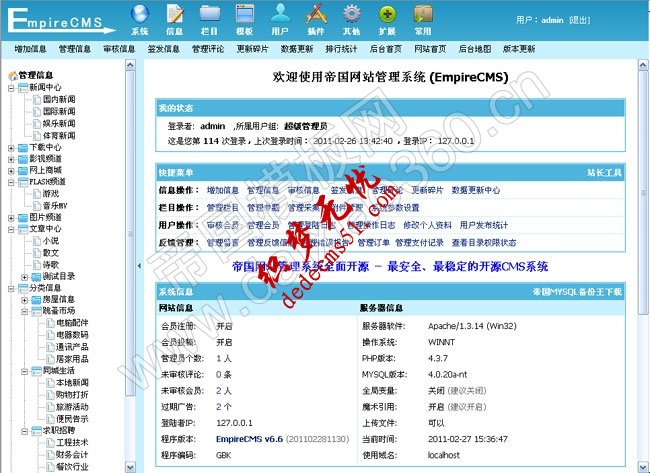Collapse the 新闻中心 tree node

11,88
